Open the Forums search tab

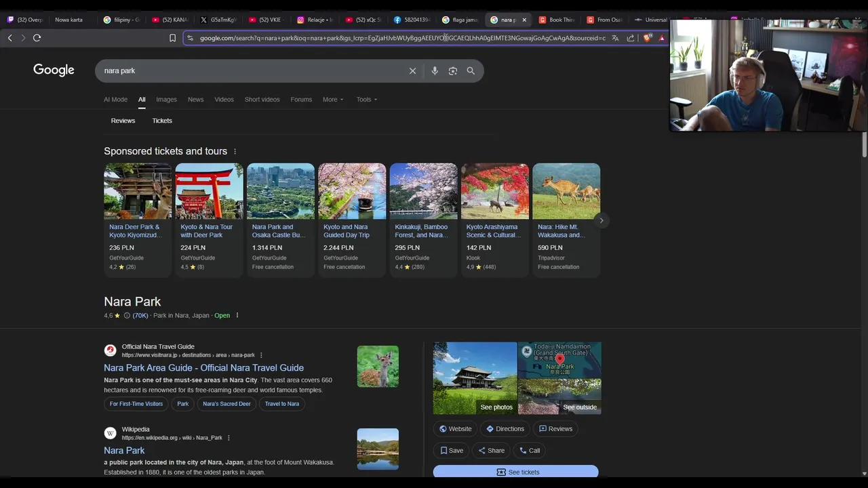[x=301, y=100]
